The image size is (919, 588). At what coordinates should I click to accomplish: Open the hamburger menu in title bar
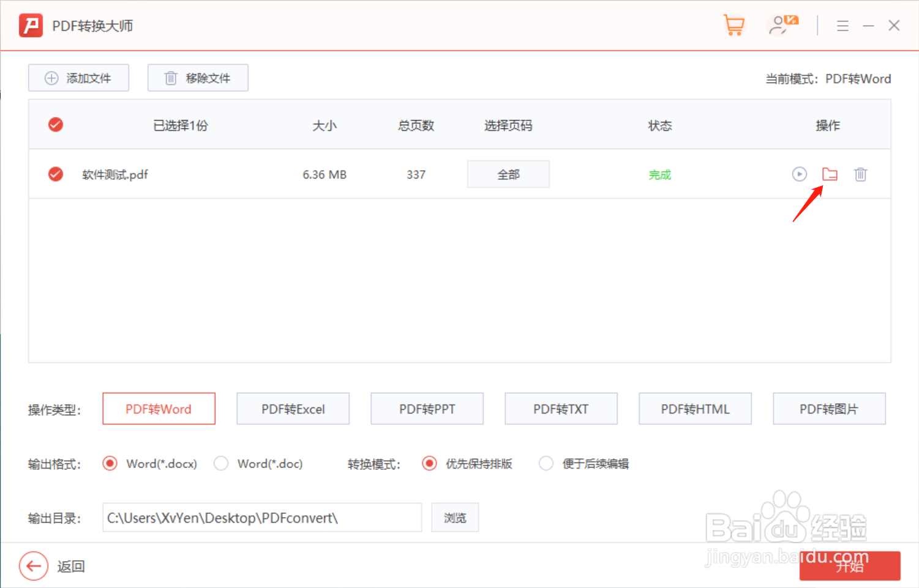point(842,26)
